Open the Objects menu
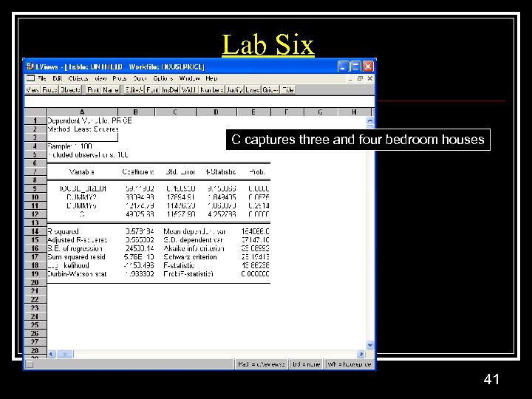Viewport: 532px width, 399px height. (78, 78)
